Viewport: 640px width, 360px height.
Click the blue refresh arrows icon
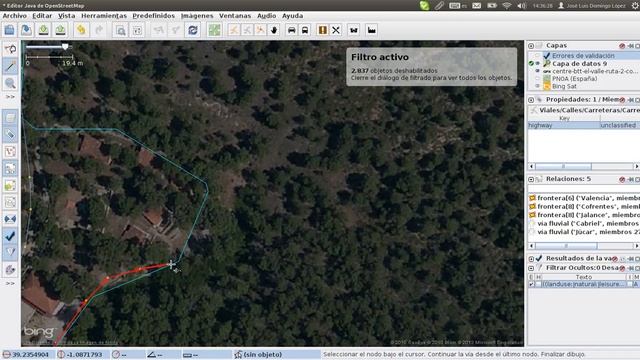[x=193, y=30]
